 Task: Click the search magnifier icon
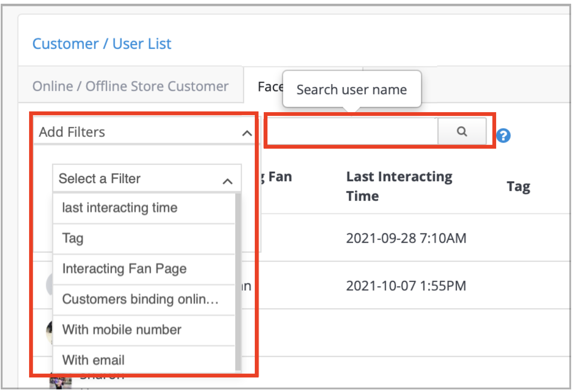click(462, 131)
